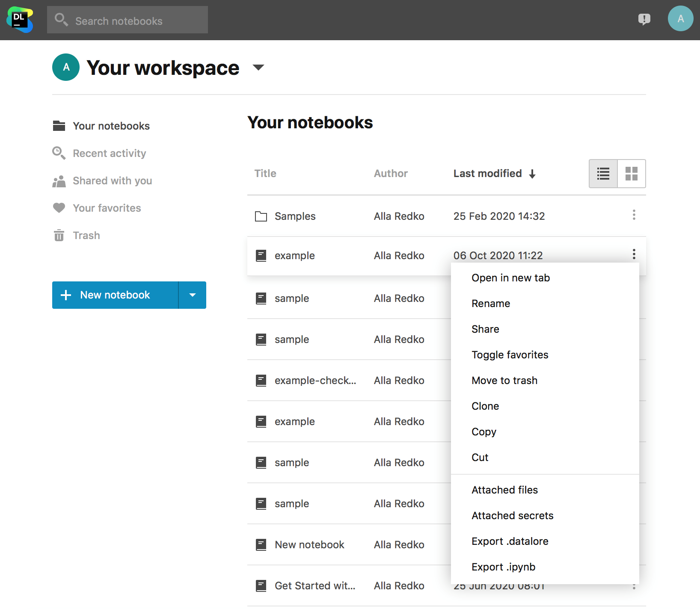Toggle favorites from the context menu

[x=510, y=355]
